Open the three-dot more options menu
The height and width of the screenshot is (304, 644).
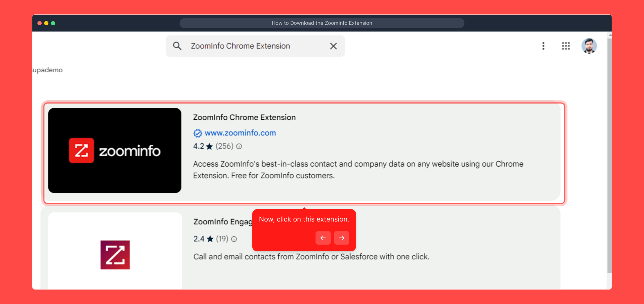click(x=543, y=46)
